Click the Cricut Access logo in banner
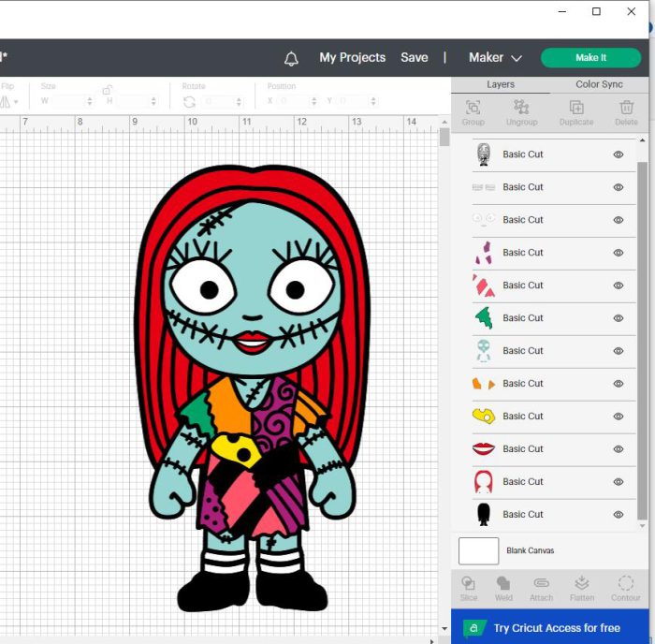This screenshot has height=644, width=655. (x=473, y=628)
